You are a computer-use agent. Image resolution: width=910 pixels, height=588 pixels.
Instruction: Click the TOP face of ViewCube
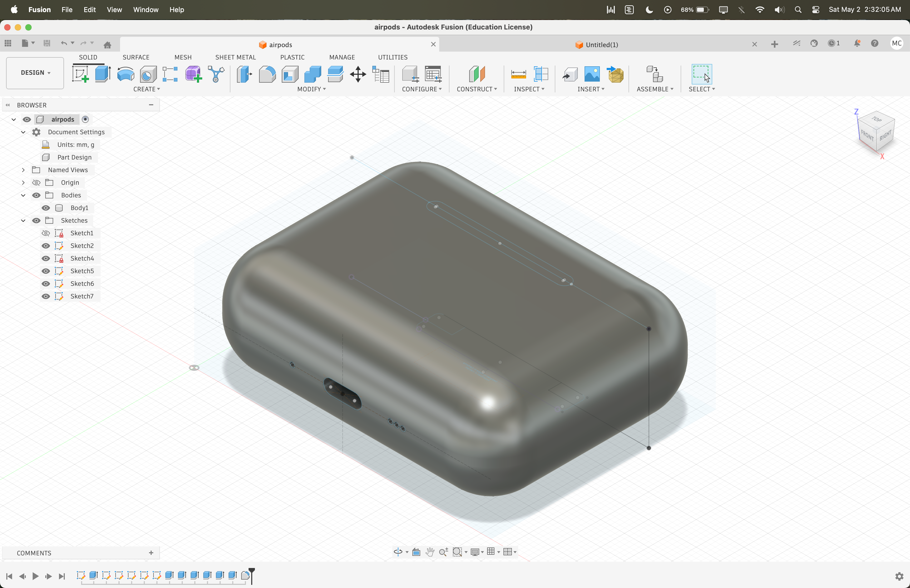[877, 119]
